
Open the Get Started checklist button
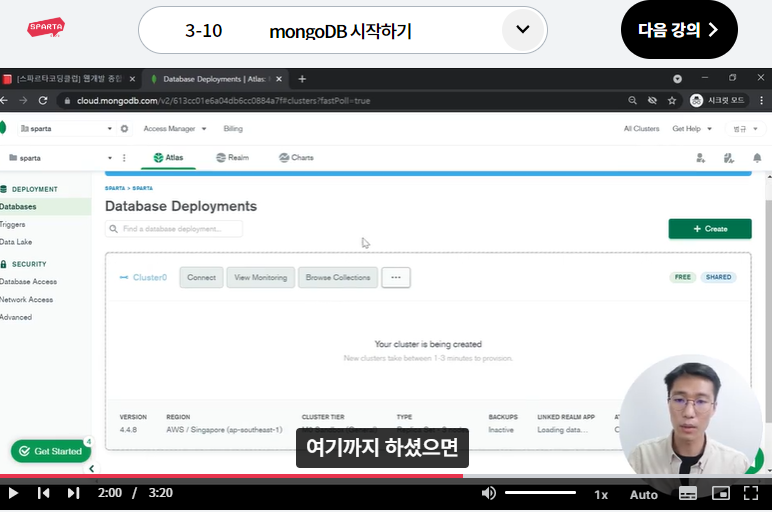click(x=50, y=451)
